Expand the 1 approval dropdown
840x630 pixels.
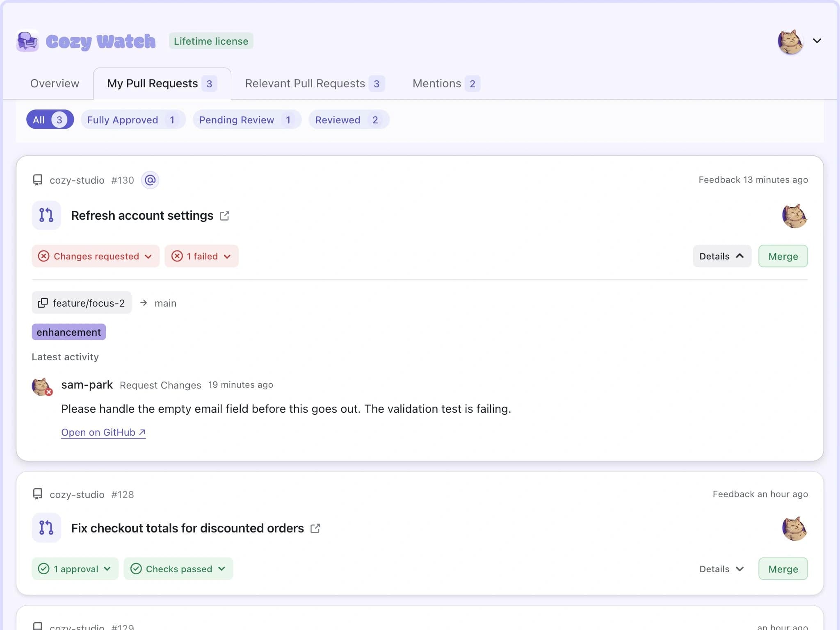tap(75, 569)
